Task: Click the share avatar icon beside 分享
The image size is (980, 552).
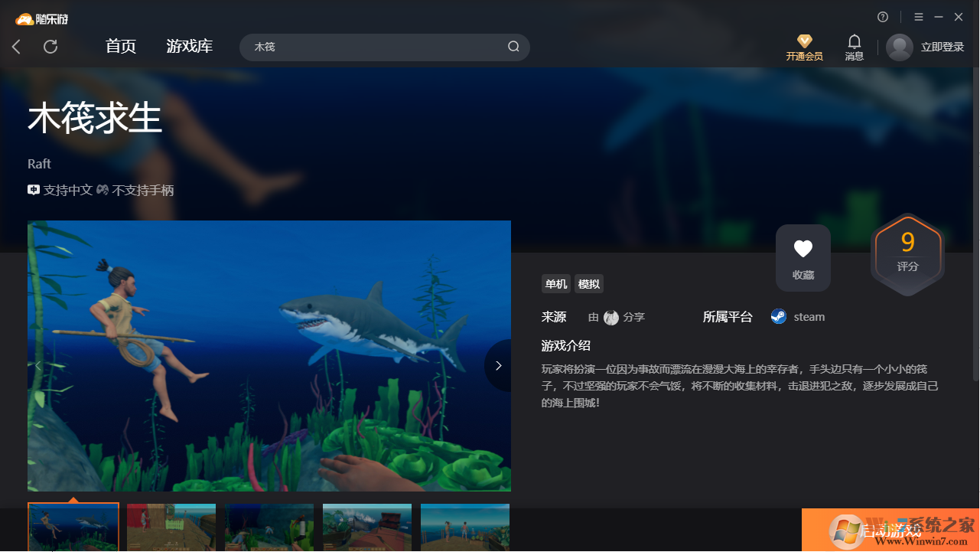Action: coord(610,317)
